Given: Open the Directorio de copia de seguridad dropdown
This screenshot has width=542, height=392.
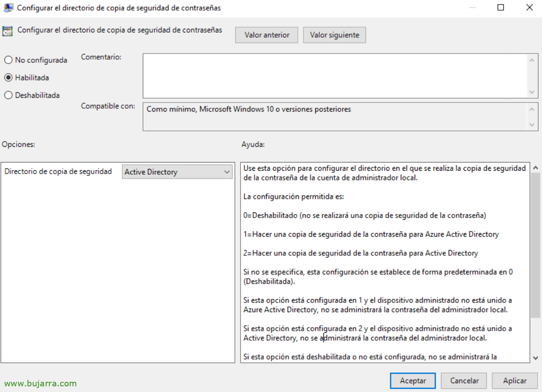Looking at the screenshot, I should click(177, 172).
